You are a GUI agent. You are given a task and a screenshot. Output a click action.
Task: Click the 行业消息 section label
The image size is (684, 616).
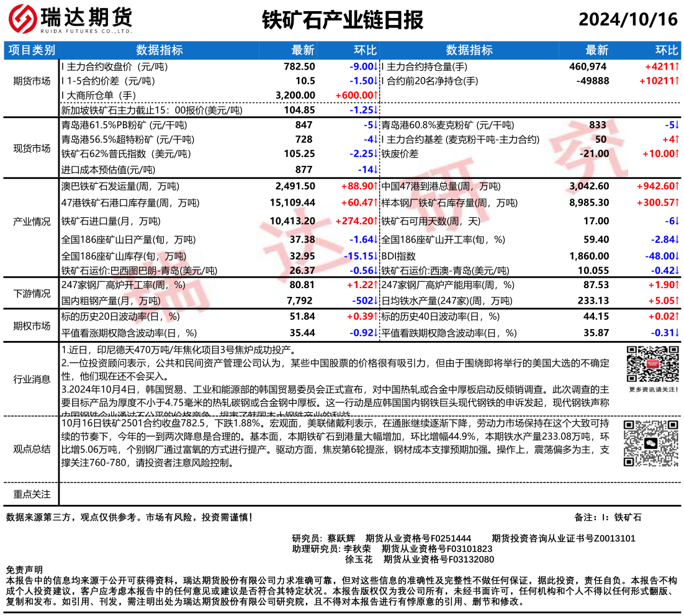pyautogui.click(x=32, y=379)
